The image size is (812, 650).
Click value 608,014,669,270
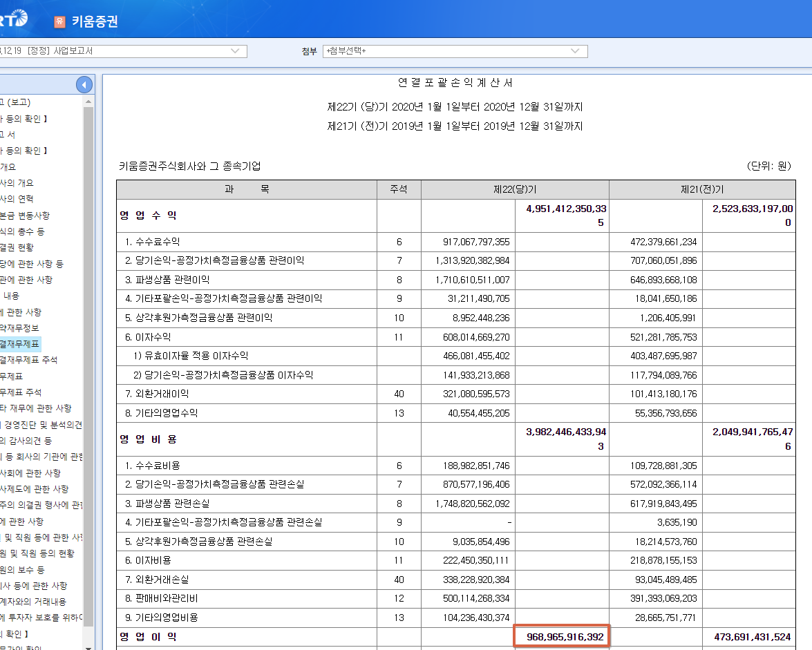(x=476, y=337)
